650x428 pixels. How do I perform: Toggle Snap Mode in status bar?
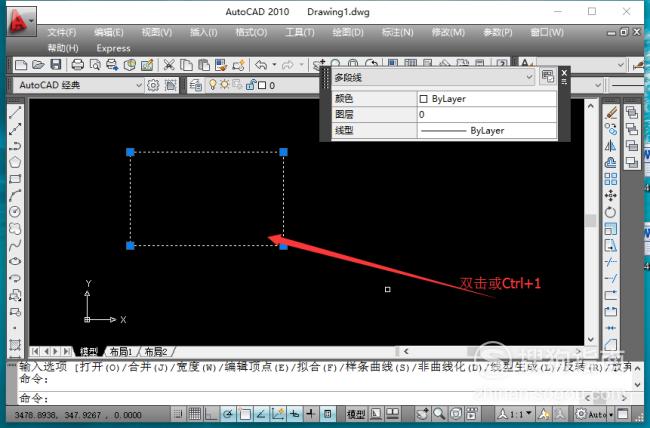coord(178,413)
